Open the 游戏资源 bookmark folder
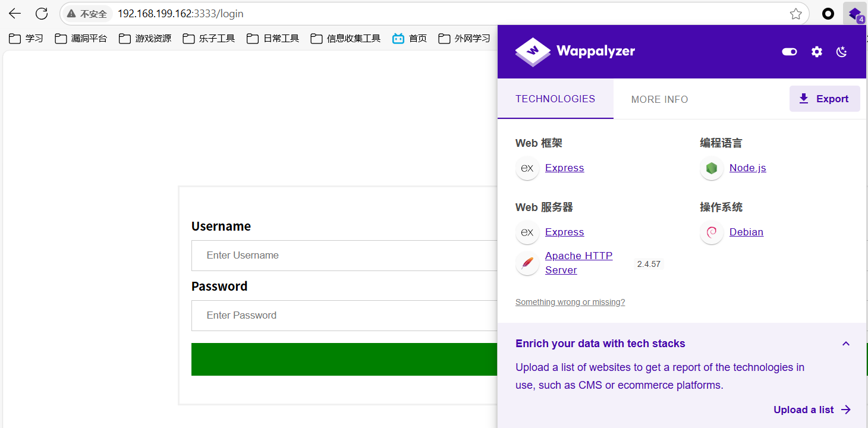 click(x=145, y=39)
